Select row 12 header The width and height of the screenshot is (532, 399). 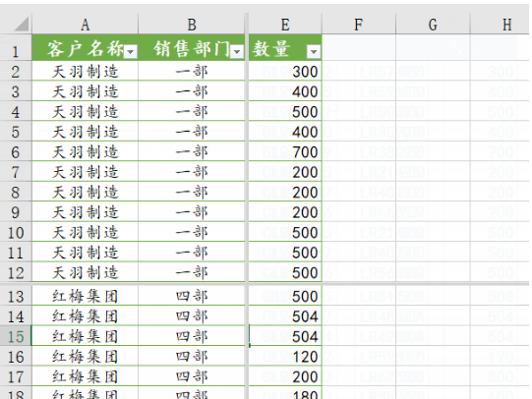pyautogui.click(x=16, y=272)
